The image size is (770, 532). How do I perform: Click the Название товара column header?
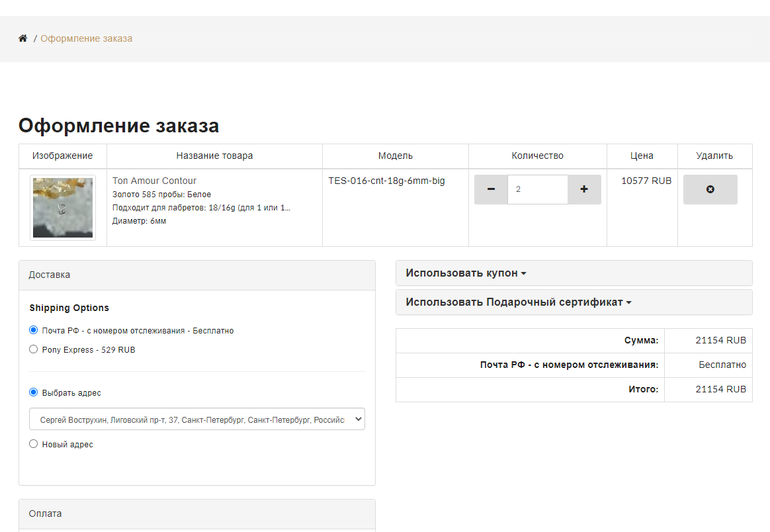214,155
